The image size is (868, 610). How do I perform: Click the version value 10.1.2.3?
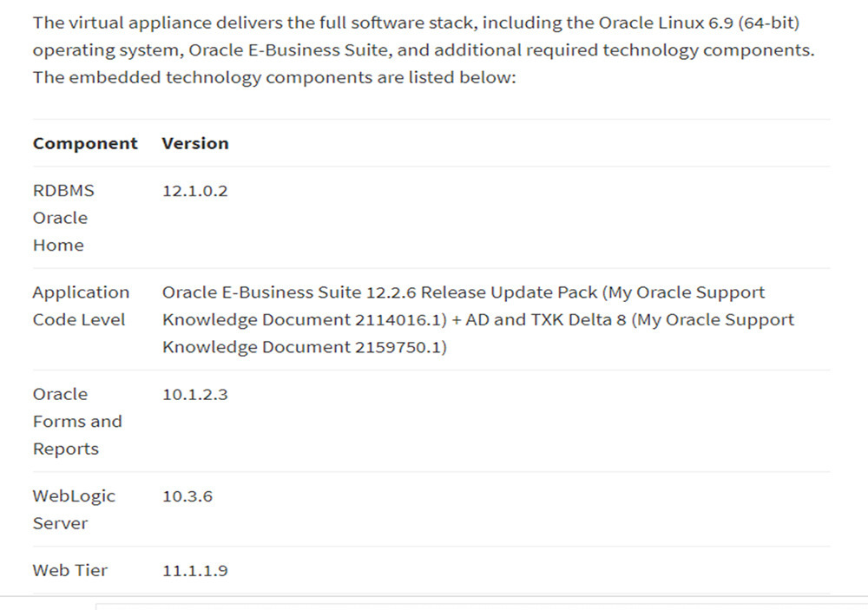[x=194, y=394]
